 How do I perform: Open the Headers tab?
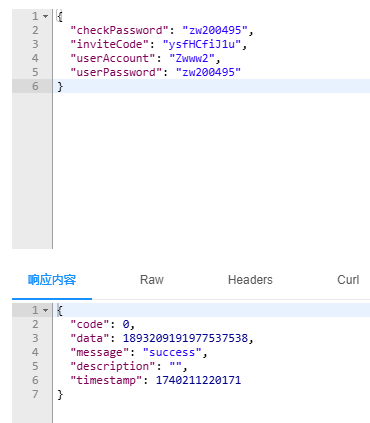[x=250, y=280]
